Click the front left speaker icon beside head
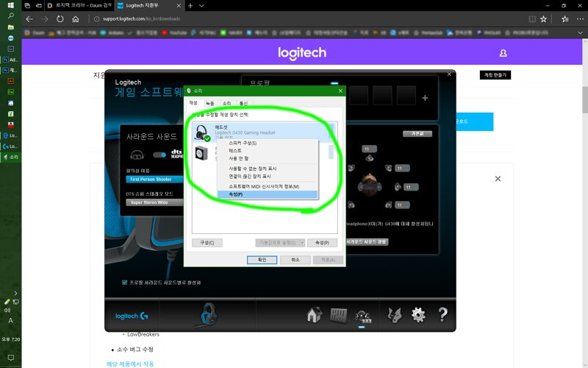 pyautogui.click(x=351, y=168)
